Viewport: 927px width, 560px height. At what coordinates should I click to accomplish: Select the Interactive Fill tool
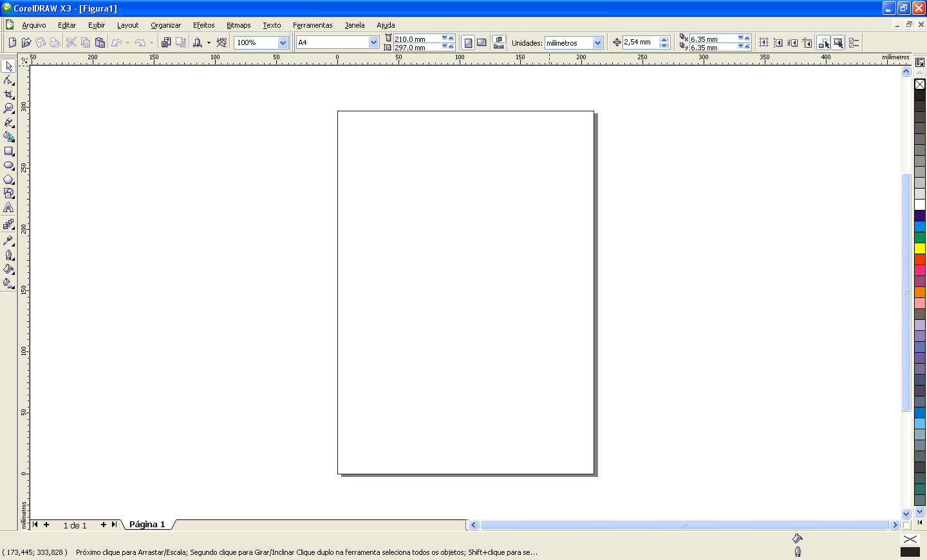click(x=8, y=283)
